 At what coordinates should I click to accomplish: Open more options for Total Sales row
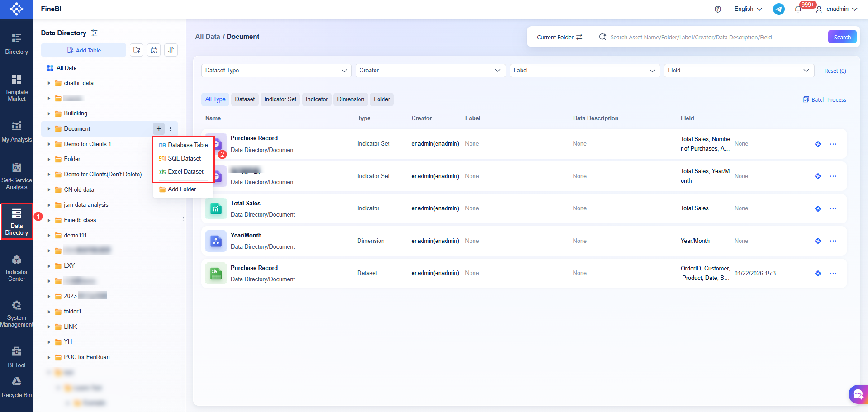(x=833, y=208)
